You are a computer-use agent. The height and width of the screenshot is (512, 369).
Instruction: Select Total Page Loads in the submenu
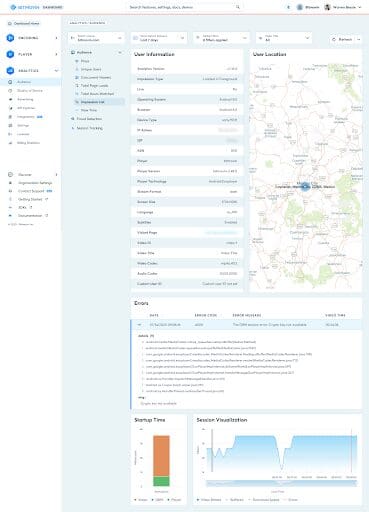pos(95,86)
